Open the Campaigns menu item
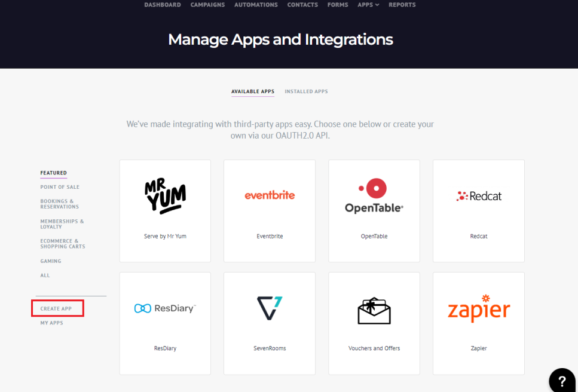Image resolution: width=578 pixels, height=392 pixels. click(207, 5)
